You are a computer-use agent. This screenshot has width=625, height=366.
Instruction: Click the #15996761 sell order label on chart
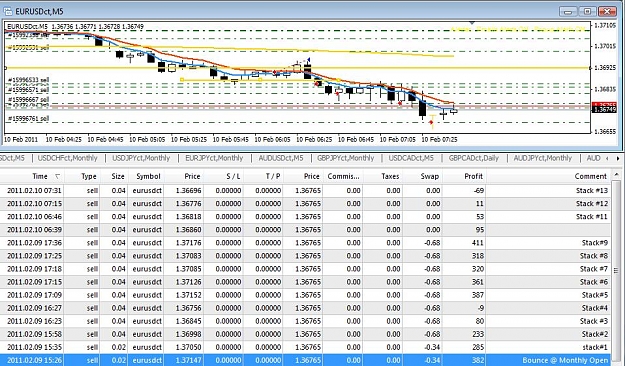point(28,118)
